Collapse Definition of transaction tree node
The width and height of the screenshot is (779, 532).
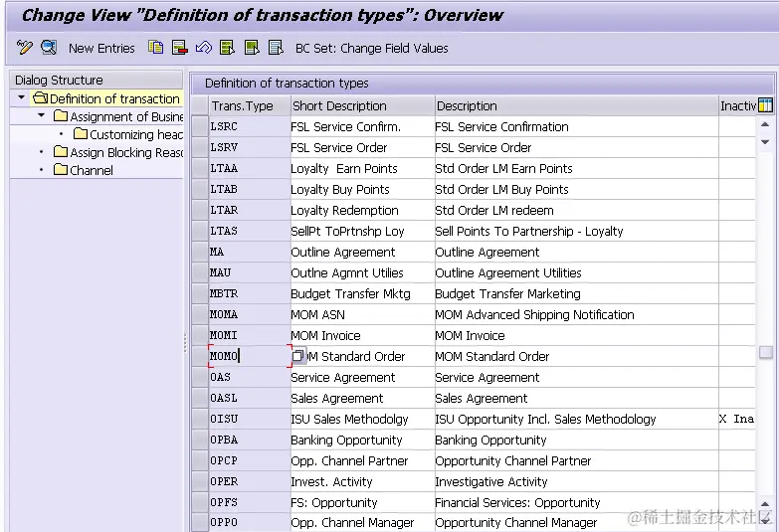click(21, 97)
